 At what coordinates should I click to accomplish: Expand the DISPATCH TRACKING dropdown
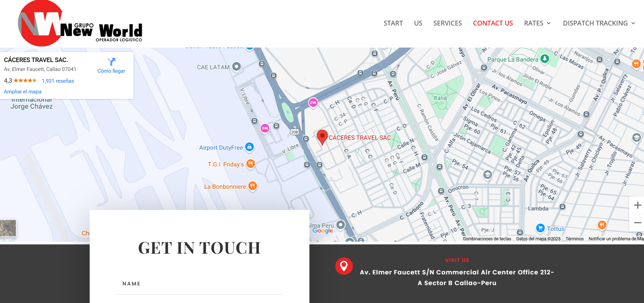pos(599,23)
